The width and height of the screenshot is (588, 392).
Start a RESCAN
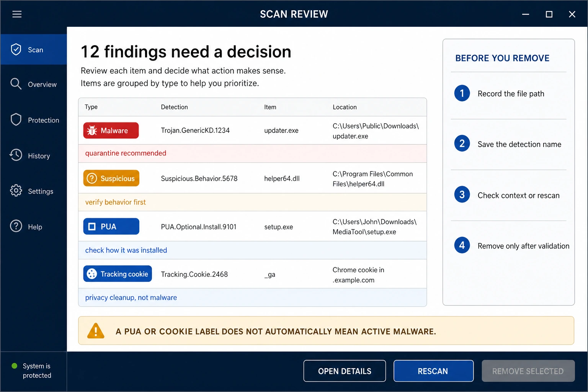coord(433,371)
